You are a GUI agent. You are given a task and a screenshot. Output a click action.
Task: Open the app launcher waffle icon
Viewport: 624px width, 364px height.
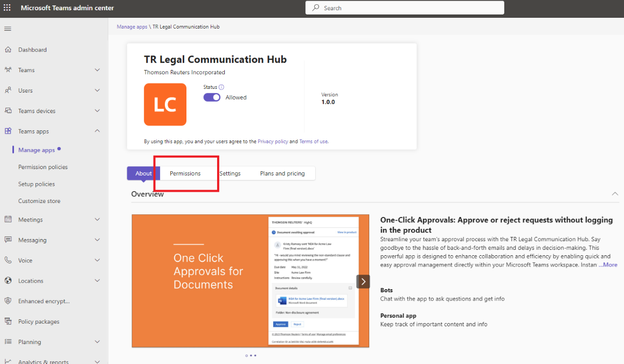(x=7, y=8)
